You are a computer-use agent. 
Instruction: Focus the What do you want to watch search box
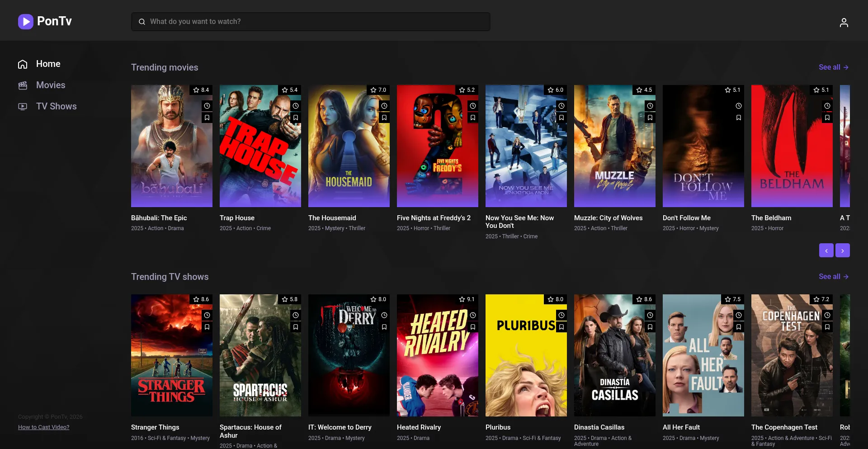click(x=311, y=22)
